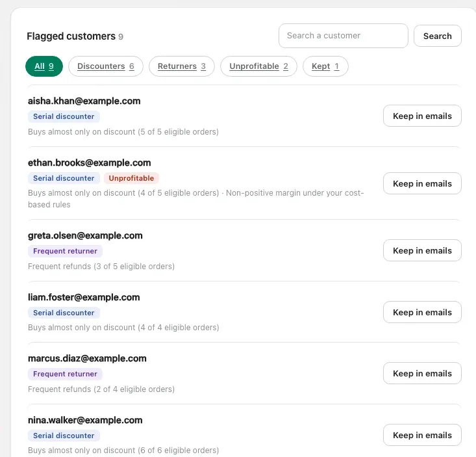Click Frequent returner badge under marcus.diaz
The image size is (476, 457).
[66, 374]
